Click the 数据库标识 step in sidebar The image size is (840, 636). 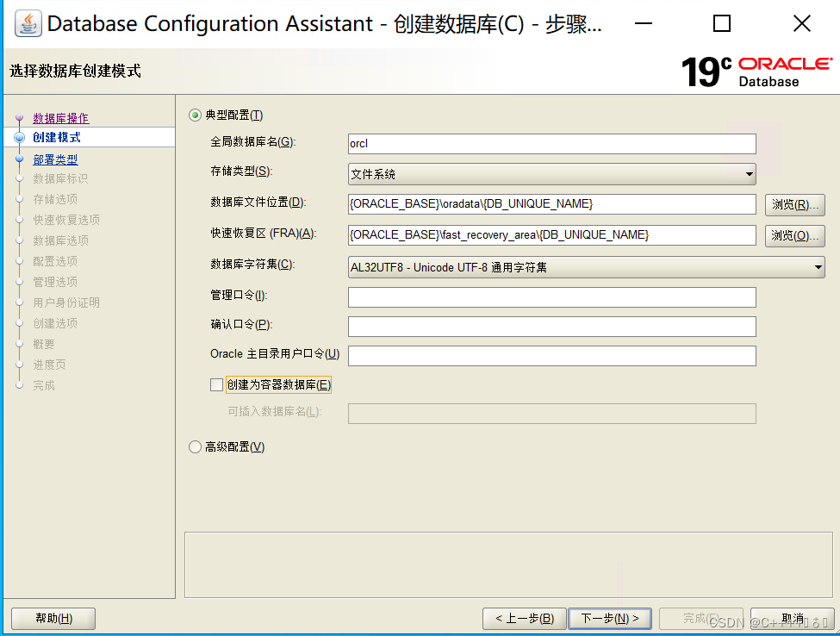60,178
